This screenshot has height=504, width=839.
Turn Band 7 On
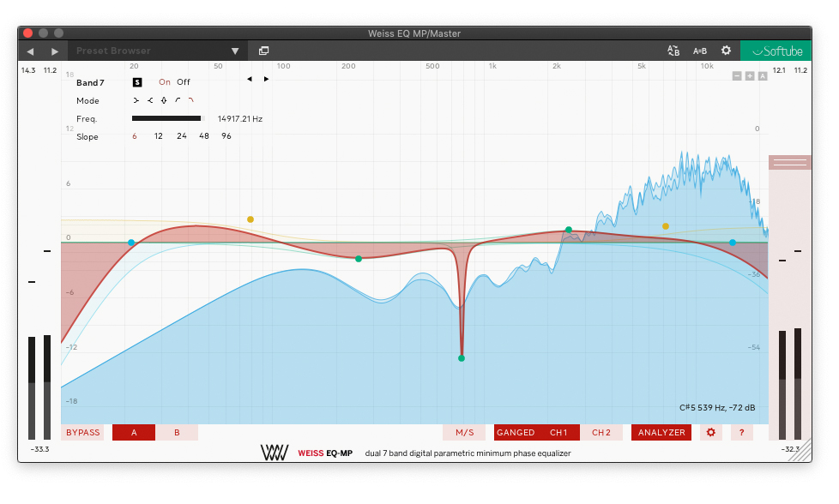pos(164,82)
